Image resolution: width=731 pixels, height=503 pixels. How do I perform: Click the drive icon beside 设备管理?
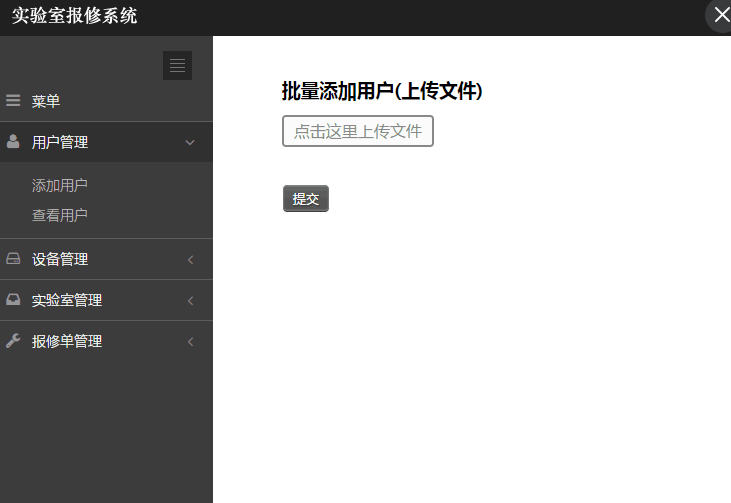coord(13,259)
